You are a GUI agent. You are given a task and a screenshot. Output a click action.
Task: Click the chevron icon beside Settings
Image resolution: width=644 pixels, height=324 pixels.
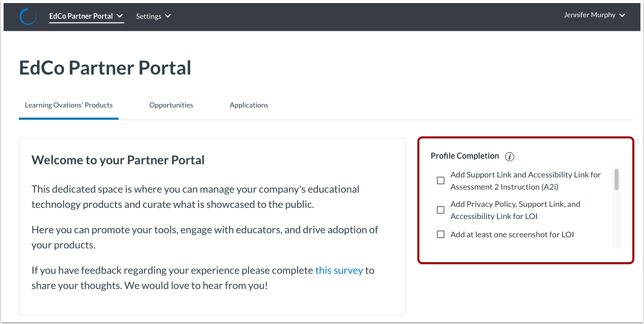167,16
